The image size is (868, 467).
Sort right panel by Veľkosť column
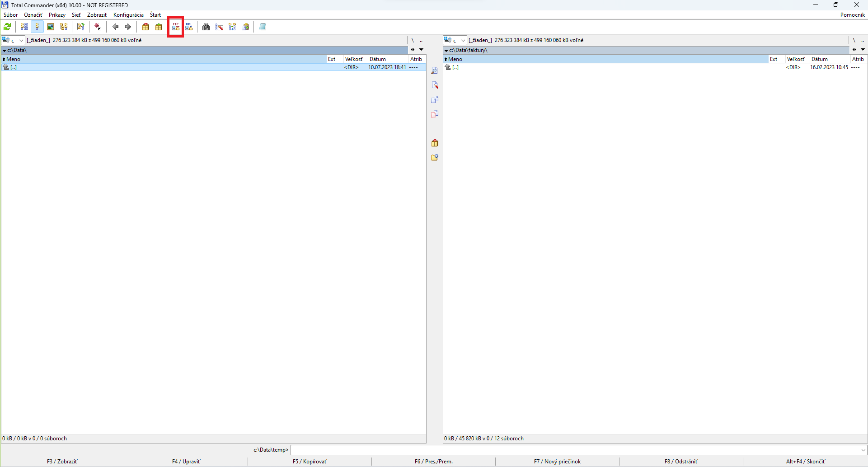tap(797, 59)
